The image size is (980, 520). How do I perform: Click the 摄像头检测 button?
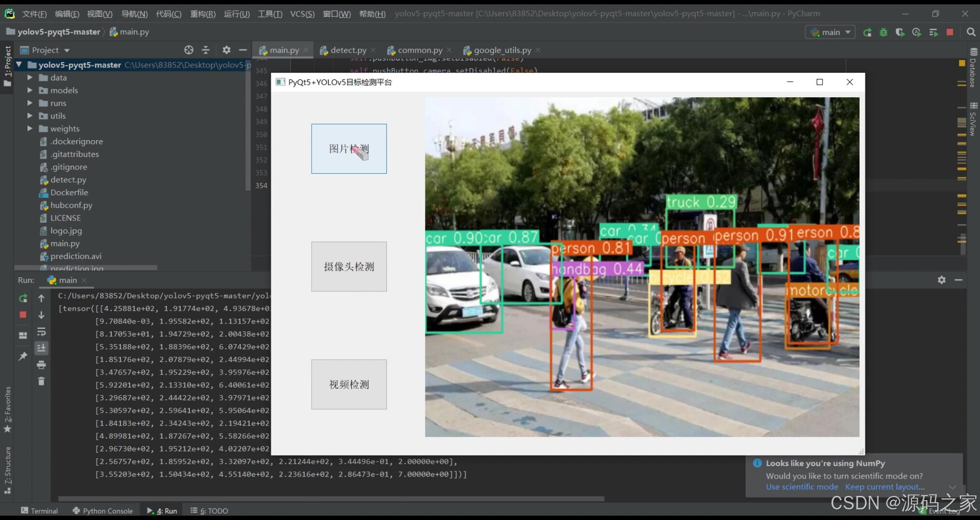(349, 267)
